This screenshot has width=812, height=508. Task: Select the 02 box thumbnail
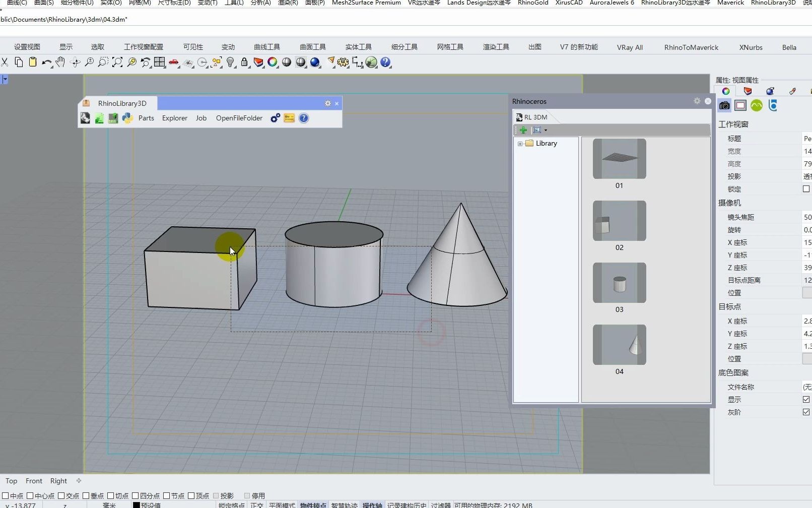pos(620,221)
